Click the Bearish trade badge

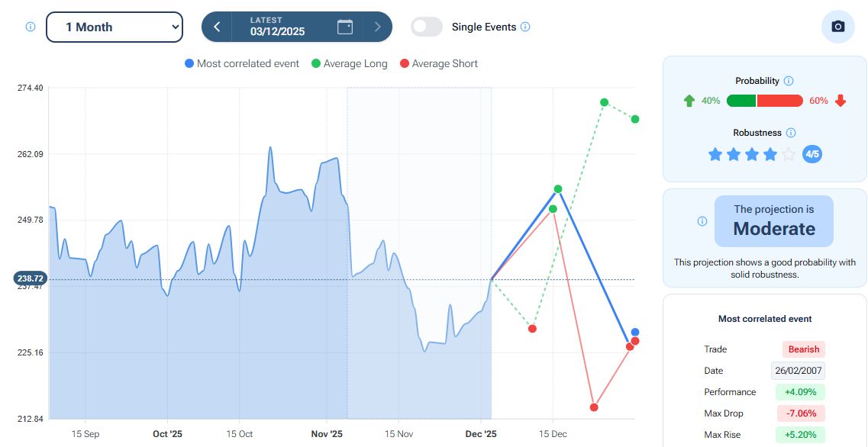[x=803, y=349]
